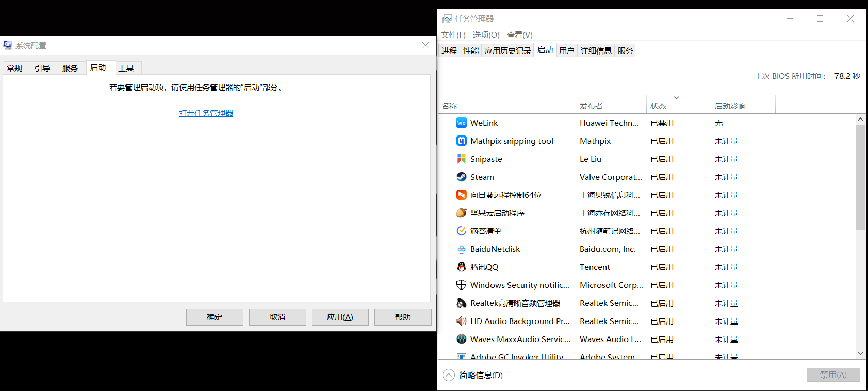This screenshot has width=868, height=391.
Task: Select the Steam name text in list
Action: [x=482, y=177]
